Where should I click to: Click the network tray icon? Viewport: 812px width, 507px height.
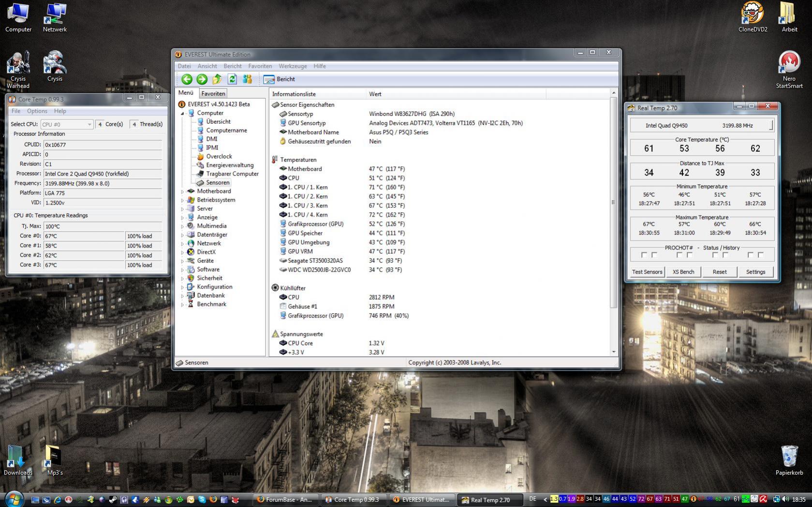(776, 499)
